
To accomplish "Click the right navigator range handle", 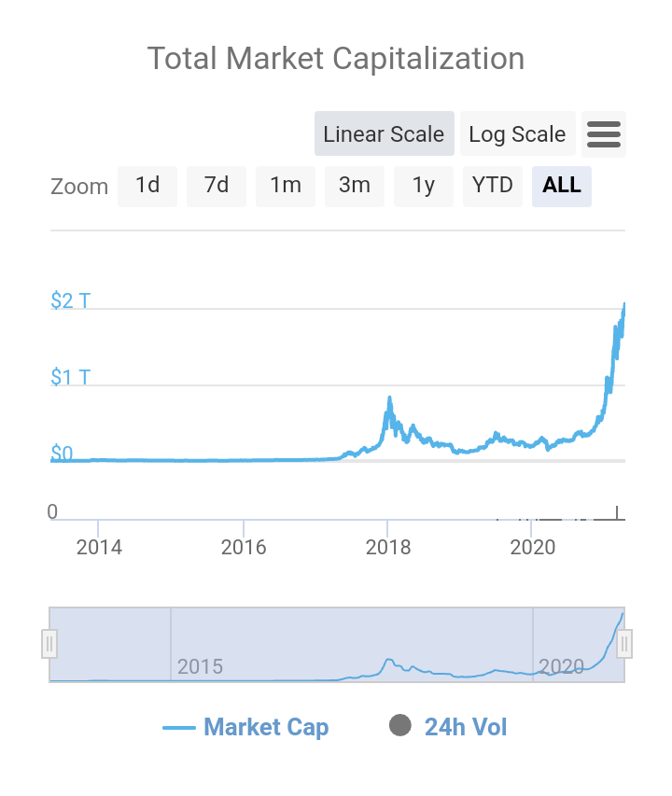I will tap(624, 644).
